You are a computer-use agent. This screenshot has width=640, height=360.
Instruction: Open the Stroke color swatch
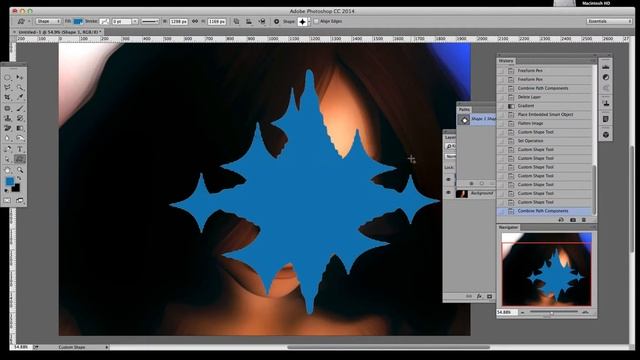tap(104, 21)
